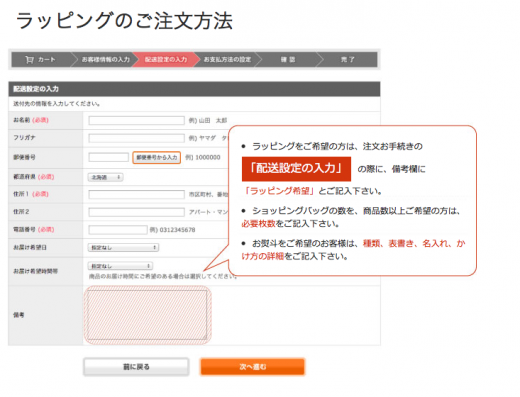Click the 例) 1000000 example text
The height and width of the screenshot is (397, 520).
pos(203,157)
